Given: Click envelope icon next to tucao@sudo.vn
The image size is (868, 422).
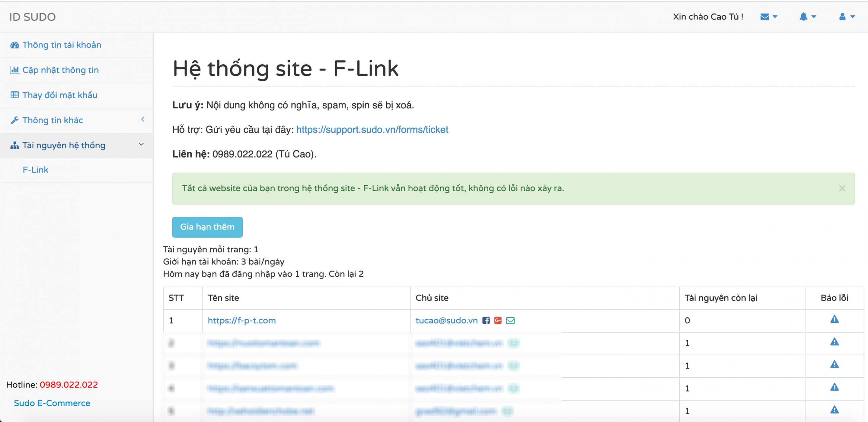Looking at the screenshot, I should [510, 320].
